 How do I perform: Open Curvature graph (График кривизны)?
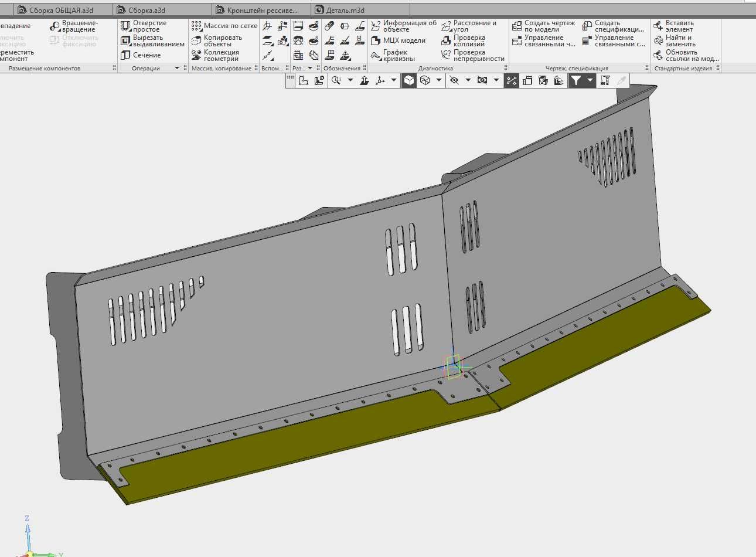tap(393, 55)
